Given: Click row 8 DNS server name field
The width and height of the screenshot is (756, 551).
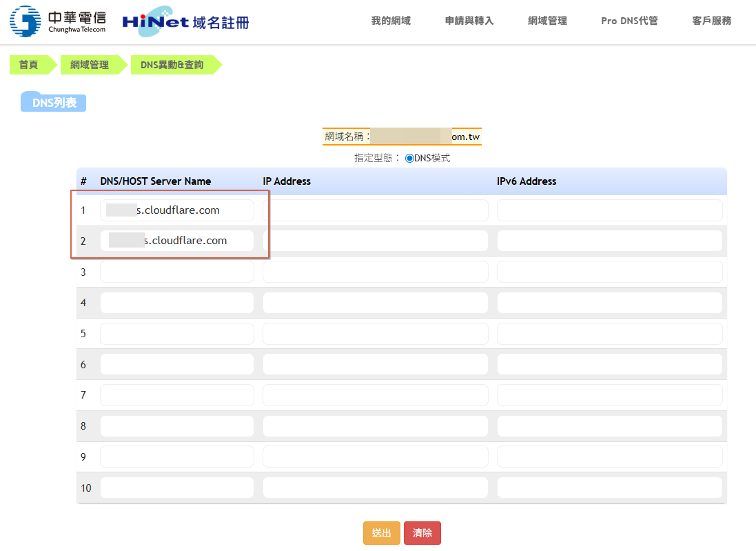Looking at the screenshot, I should [x=177, y=425].
